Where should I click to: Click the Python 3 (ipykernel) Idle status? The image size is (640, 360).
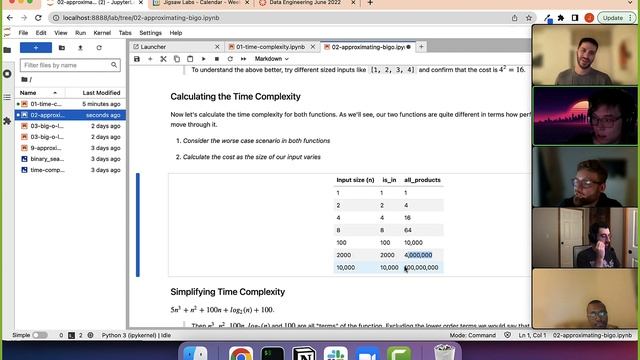pyautogui.click(x=136, y=335)
